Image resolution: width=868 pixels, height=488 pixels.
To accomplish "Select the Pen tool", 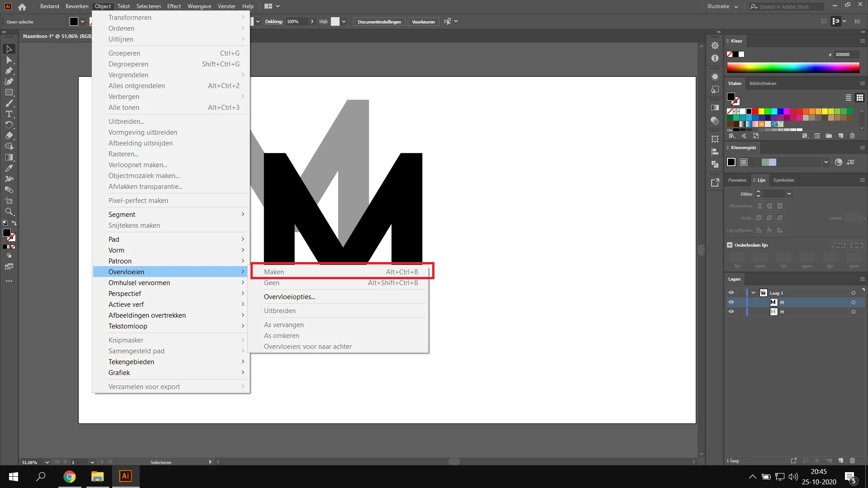I will [9, 70].
